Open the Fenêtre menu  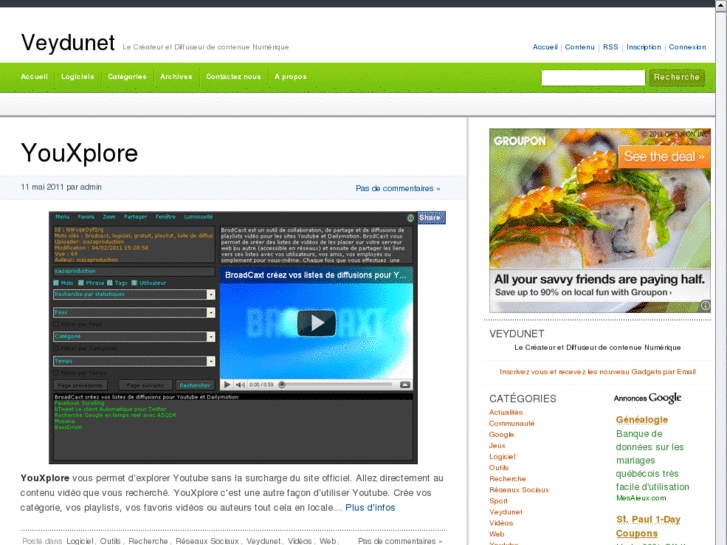click(166, 217)
